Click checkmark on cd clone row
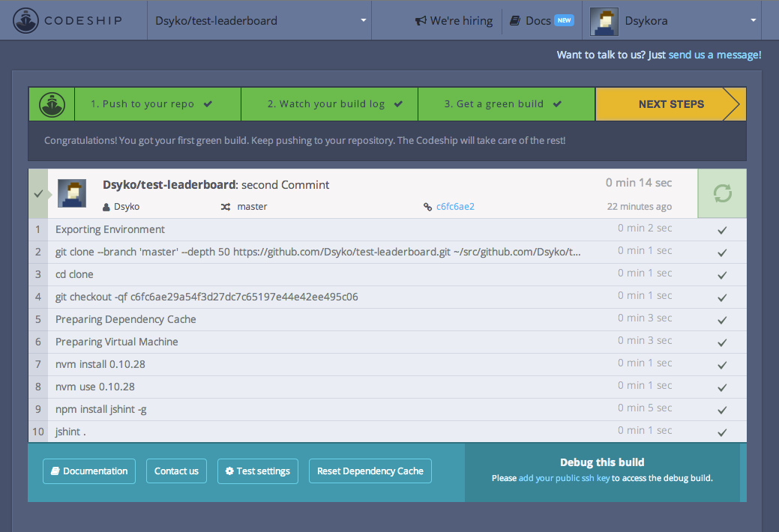The width and height of the screenshot is (779, 532). (x=722, y=275)
